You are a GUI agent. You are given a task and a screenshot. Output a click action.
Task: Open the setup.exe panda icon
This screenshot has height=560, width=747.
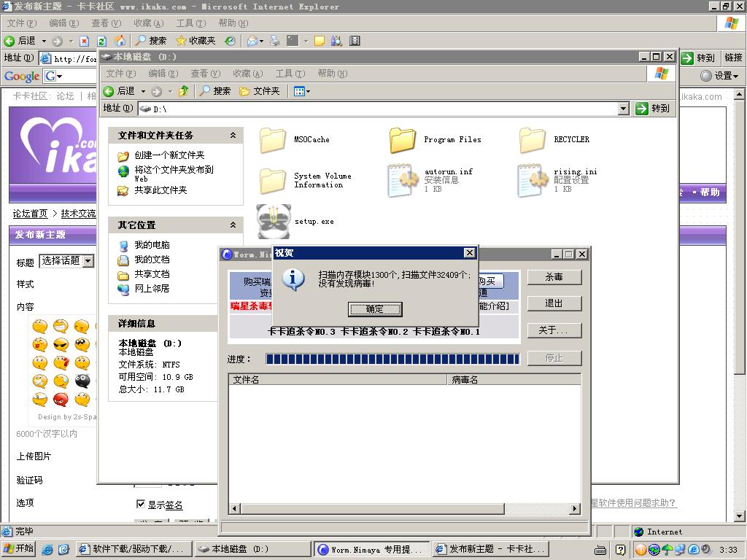click(274, 222)
